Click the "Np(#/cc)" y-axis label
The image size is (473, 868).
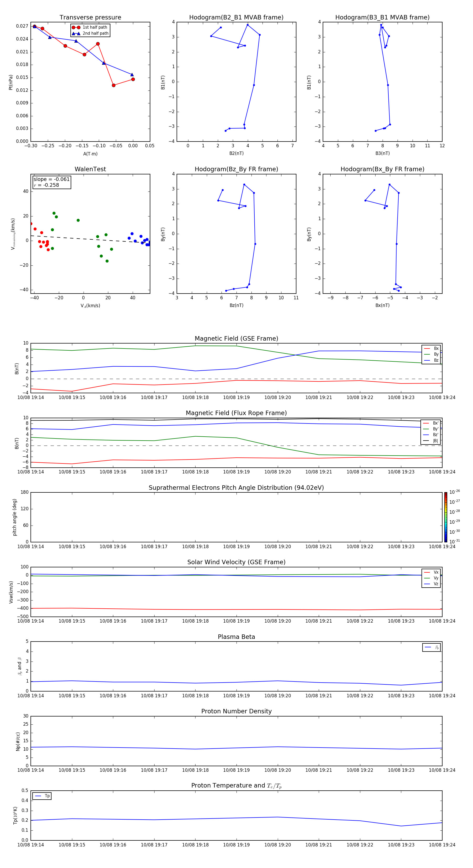click(18, 741)
